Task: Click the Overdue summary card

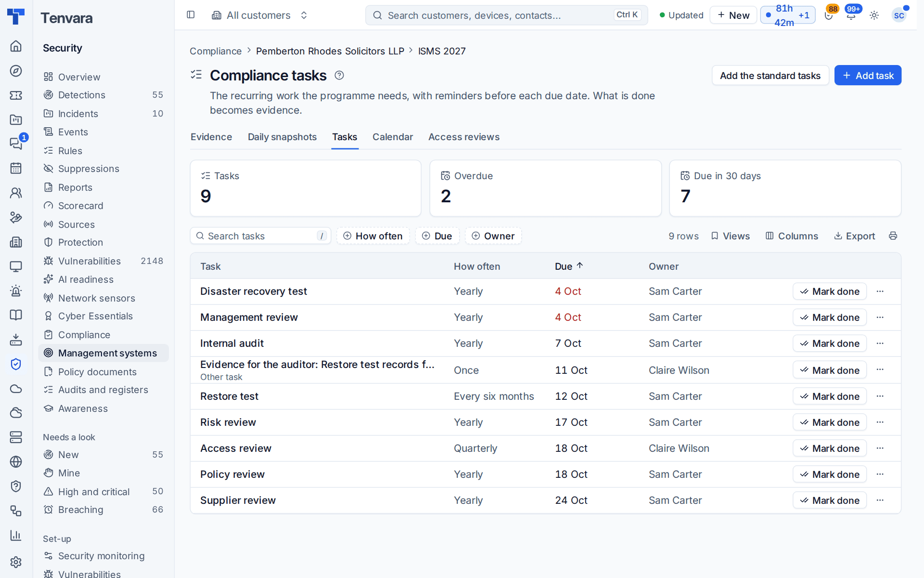Action: tap(545, 188)
